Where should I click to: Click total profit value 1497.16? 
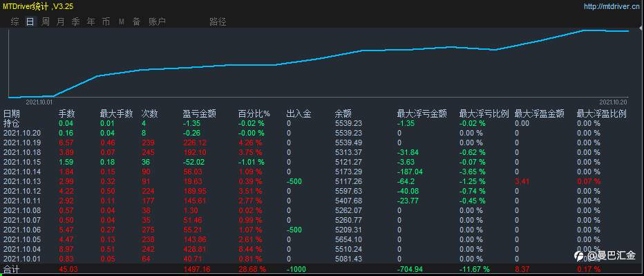point(197,269)
